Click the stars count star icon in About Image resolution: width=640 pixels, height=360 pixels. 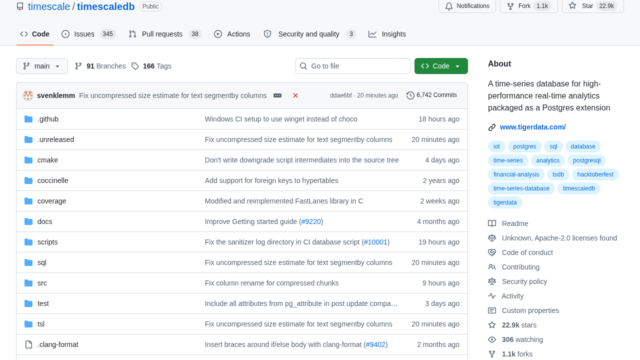tap(492, 325)
